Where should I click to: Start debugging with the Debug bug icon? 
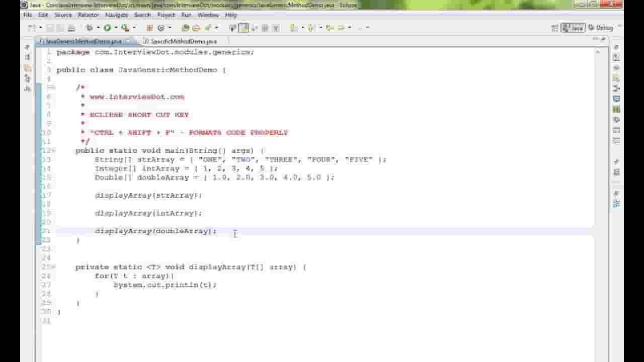coord(90,28)
